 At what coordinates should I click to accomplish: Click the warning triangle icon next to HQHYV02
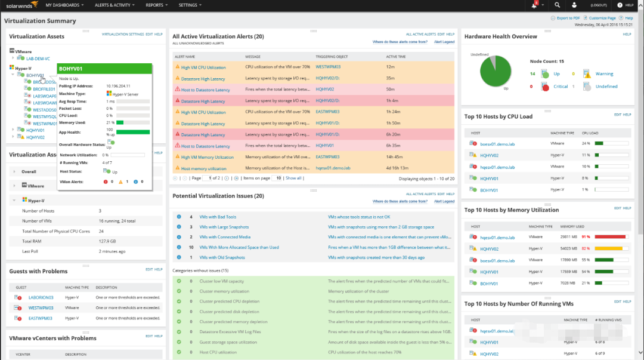point(21,137)
